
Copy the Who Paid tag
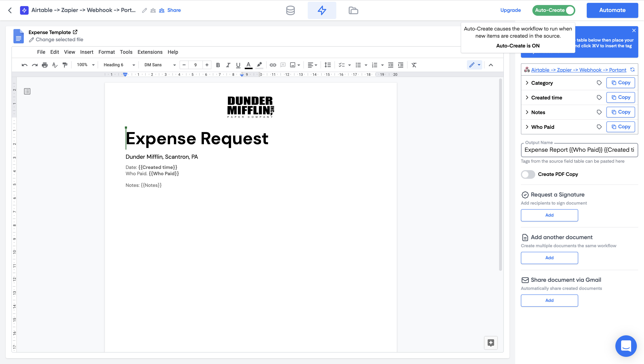click(621, 127)
